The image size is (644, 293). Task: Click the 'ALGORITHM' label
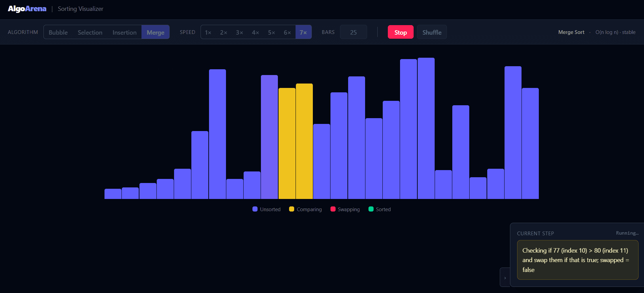(x=23, y=32)
